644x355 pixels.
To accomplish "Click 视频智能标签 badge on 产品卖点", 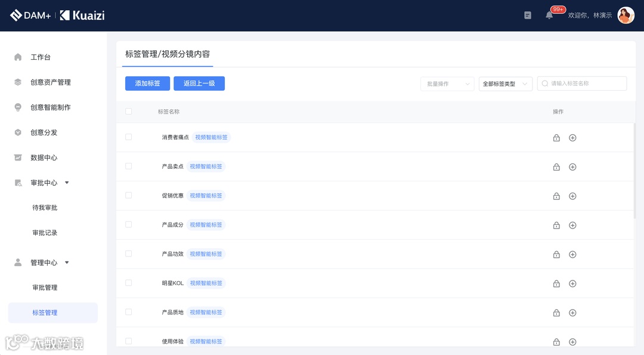I will pyautogui.click(x=206, y=166).
